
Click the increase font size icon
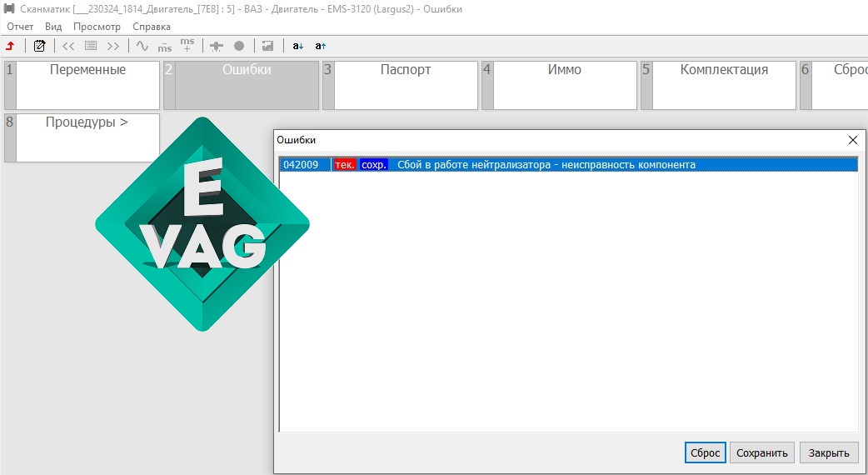tap(321, 46)
